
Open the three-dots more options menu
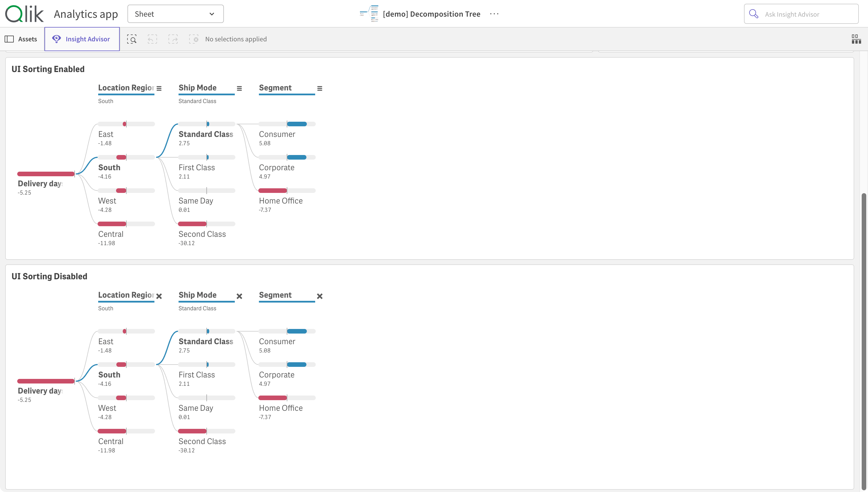click(x=494, y=14)
